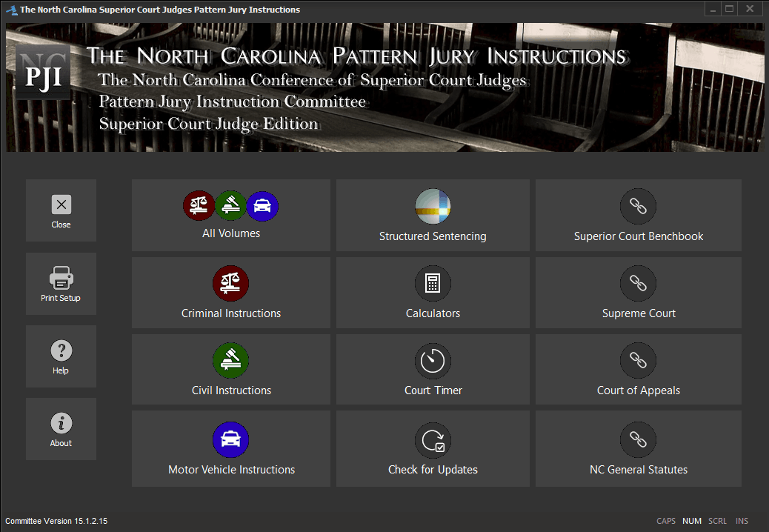Maximize the application window

click(x=729, y=9)
